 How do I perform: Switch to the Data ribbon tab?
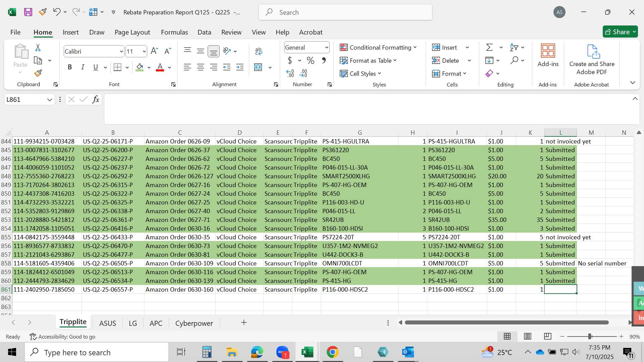pos(204,32)
